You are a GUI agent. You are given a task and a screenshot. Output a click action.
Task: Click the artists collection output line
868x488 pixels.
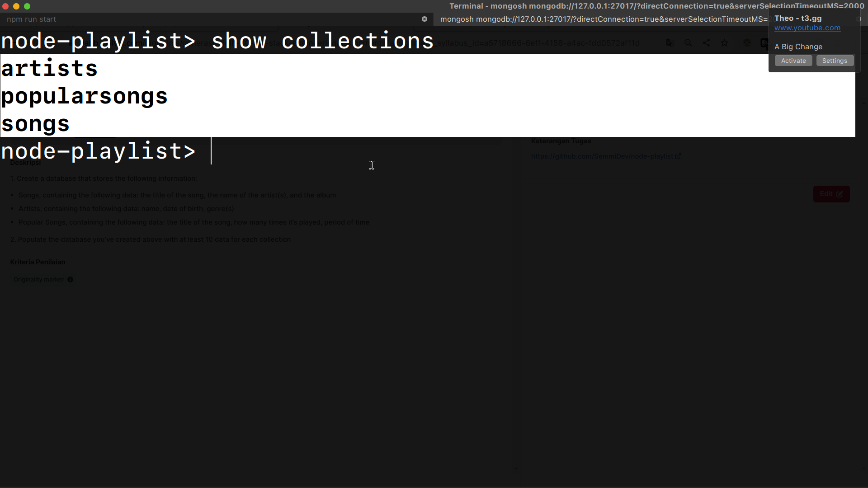tap(49, 69)
